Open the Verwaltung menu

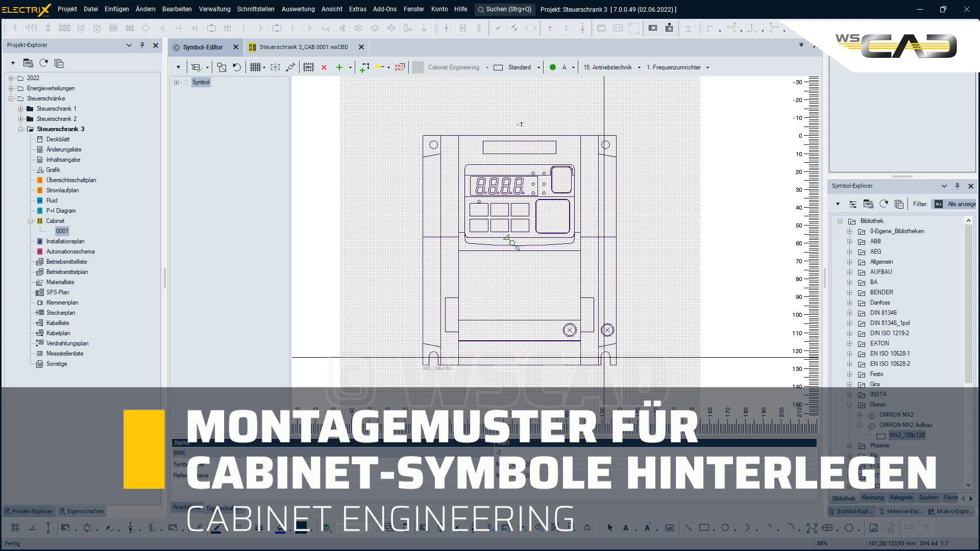pyautogui.click(x=214, y=9)
